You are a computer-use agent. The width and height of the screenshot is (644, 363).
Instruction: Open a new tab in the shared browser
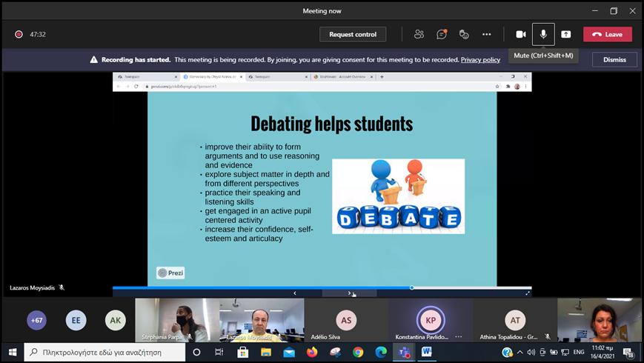[382, 77]
